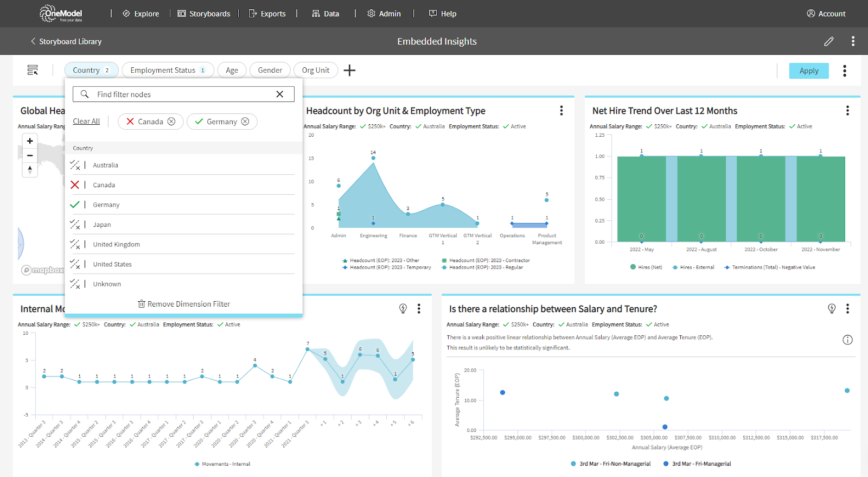Open Net Hire Trend tile options menu
Image resolution: width=868 pixels, height=477 pixels.
coord(847,111)
